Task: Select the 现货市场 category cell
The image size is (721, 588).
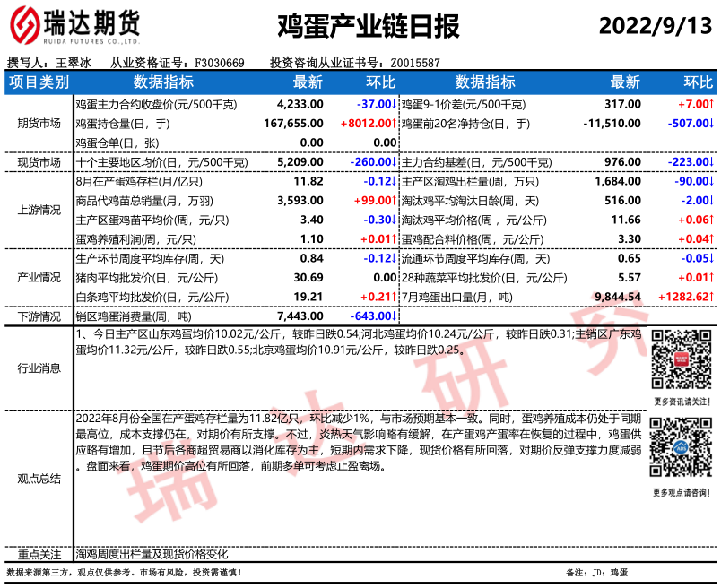Action: click(x=37, y=162)
